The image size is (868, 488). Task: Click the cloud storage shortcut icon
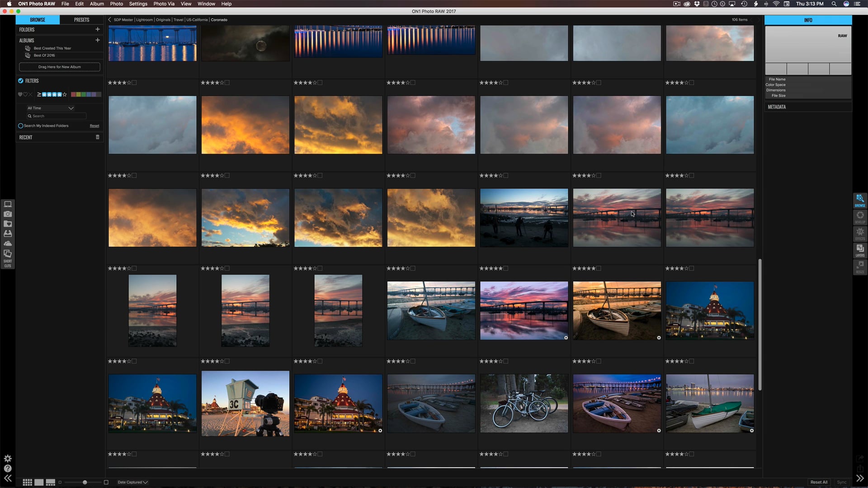tap(8, 244)
